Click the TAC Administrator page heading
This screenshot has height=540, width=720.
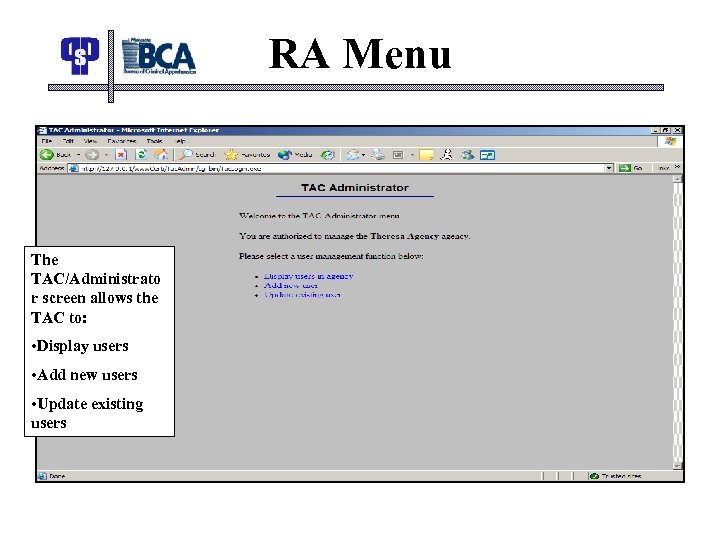pos(354,187)
